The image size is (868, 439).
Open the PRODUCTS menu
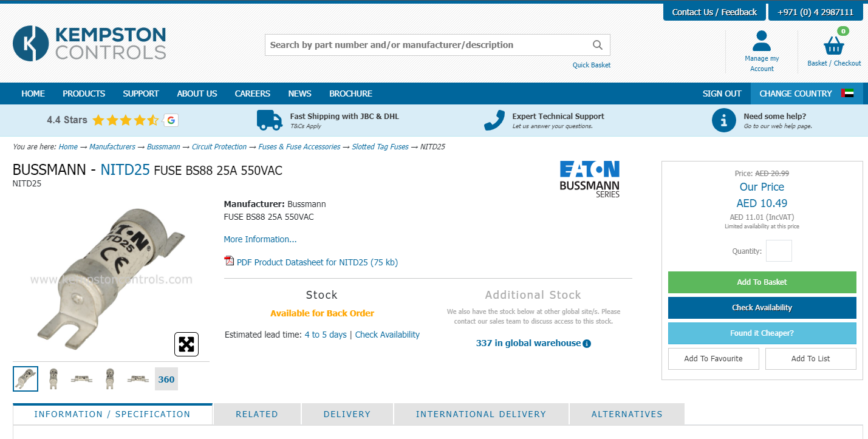coord(84,94)
